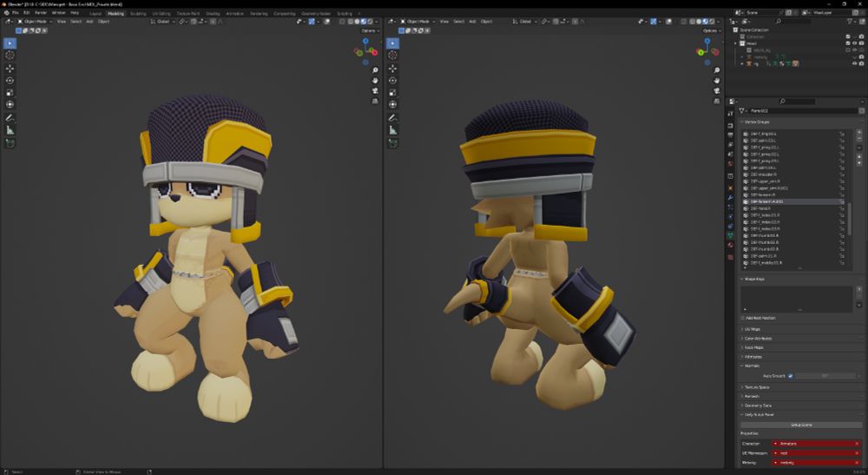Select the Cursor tool in left viewport
The image size is (868, 475).
point(10,56)
